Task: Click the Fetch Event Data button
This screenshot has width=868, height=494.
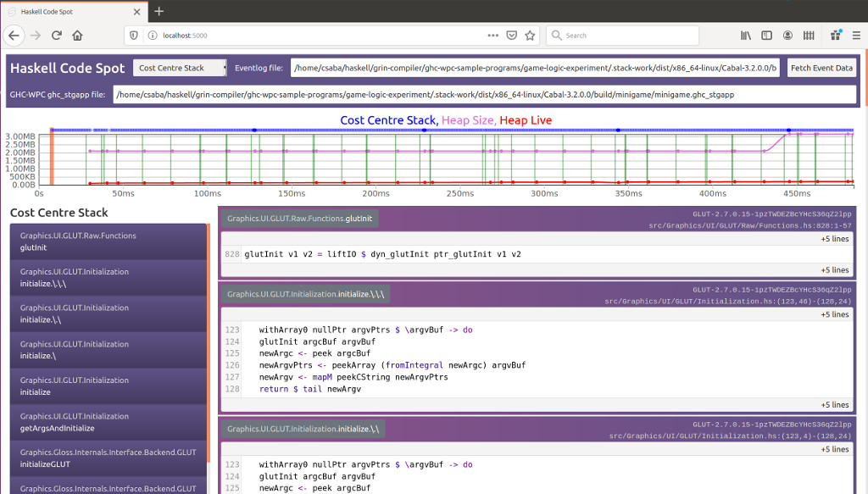Action: click(x=821, y=68)
